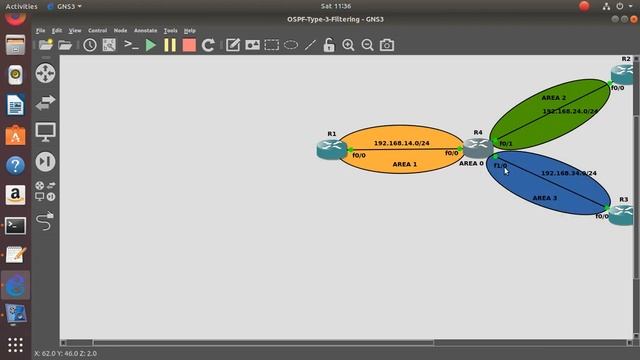Viewport: 640px width, 360px height.
Task: Select the draw rectangle tool
Action: 271,45
